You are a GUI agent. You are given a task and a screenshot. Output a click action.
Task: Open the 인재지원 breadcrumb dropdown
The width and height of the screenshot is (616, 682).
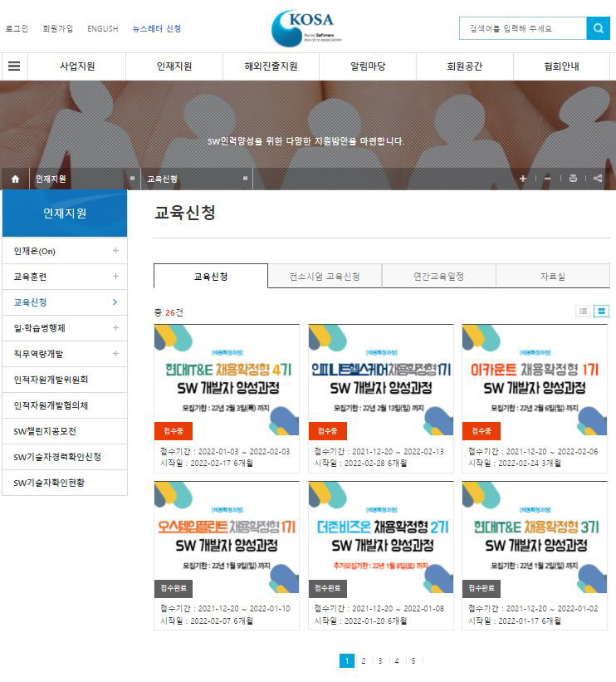[85, 179]
